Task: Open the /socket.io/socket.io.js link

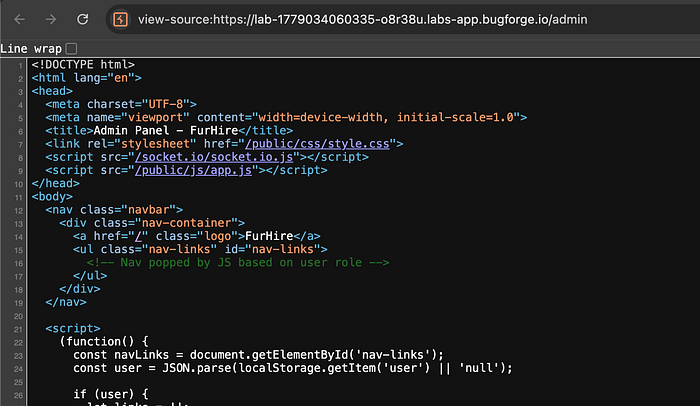Action: [x=214, y=157]
